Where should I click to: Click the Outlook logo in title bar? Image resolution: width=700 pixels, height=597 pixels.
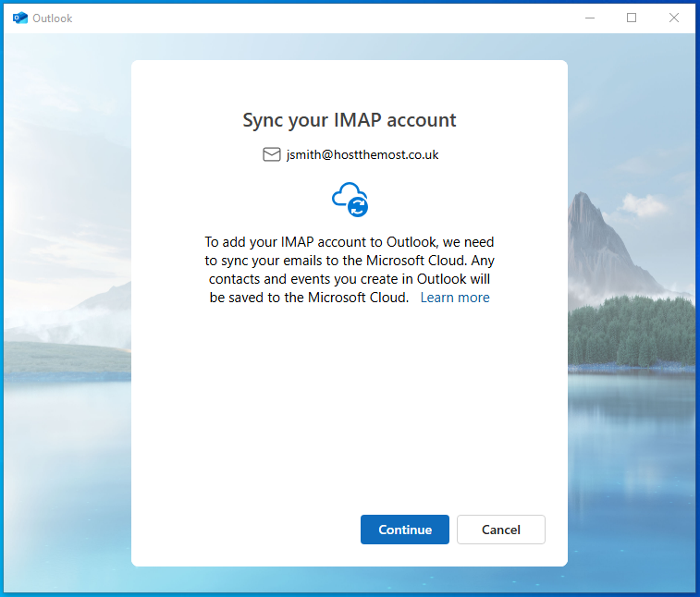20,18
